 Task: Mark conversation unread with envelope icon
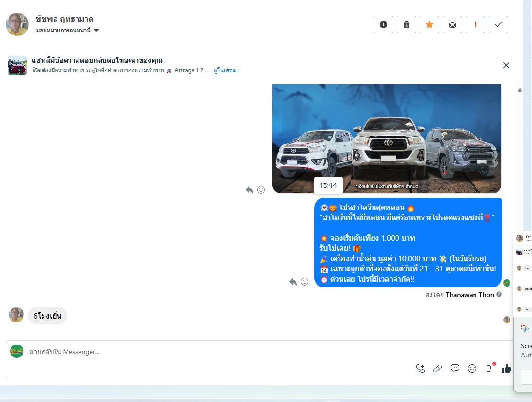tap(452, 24)
